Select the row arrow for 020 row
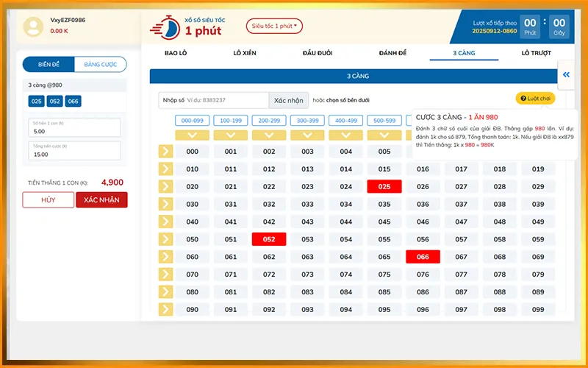Image resolution: width=588 pixels, height=368 pixels. [165, 187]
